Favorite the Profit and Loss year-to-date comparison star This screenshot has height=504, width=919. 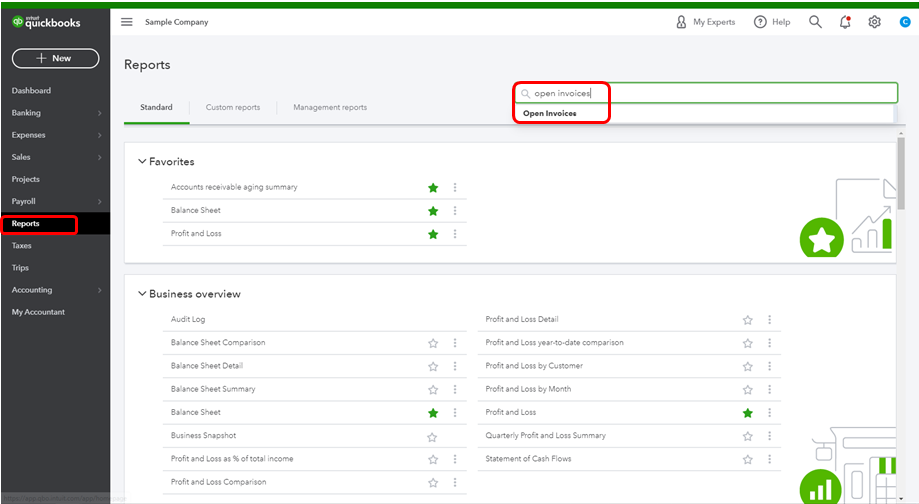748,343
